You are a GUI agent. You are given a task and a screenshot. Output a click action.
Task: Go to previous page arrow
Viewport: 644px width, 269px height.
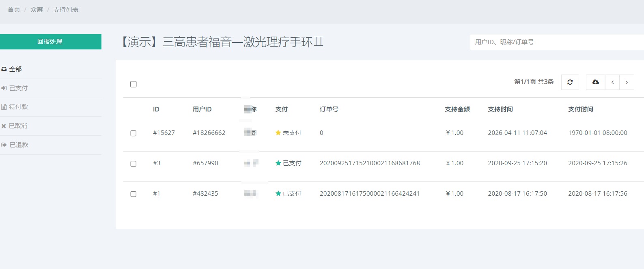(x=612, y=82)
